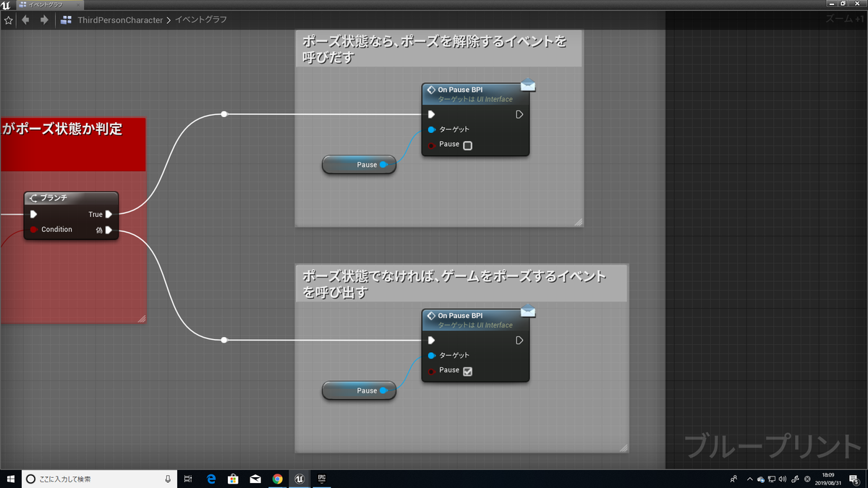
Task: Select the red comment がポーズ状態か判定
Action: [72, 144]
